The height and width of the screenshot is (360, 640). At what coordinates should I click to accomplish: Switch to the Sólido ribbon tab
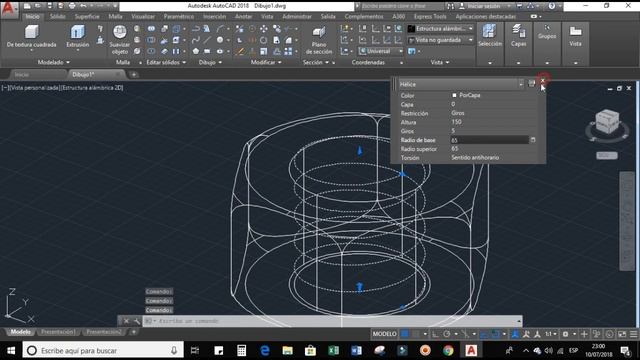point(58,16)
